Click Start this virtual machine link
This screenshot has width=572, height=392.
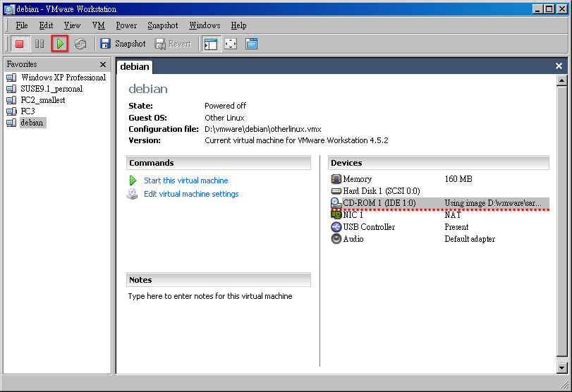(185, 180)
